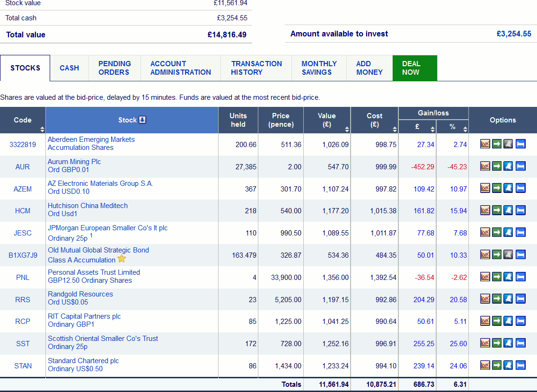
Task: Show the chart icon for JPMorgan European Smaller Co's
Action: (x=485, y=233)
